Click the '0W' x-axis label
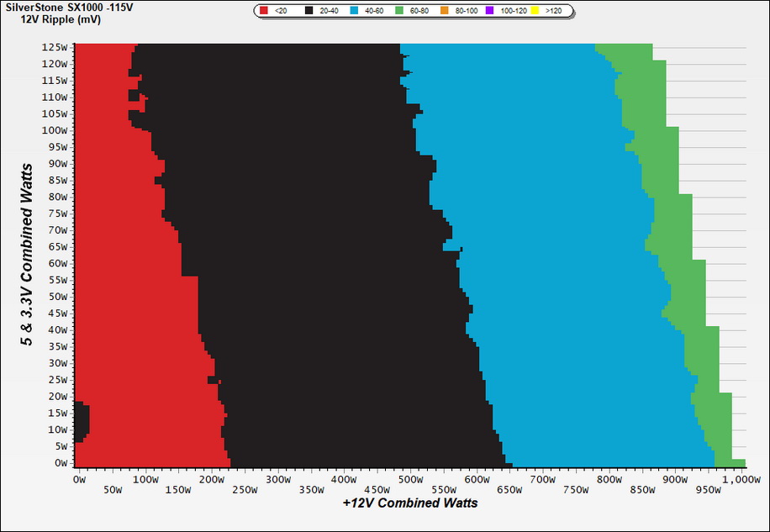Viewport: 770px width, 532px height. [x=78, y=480]
